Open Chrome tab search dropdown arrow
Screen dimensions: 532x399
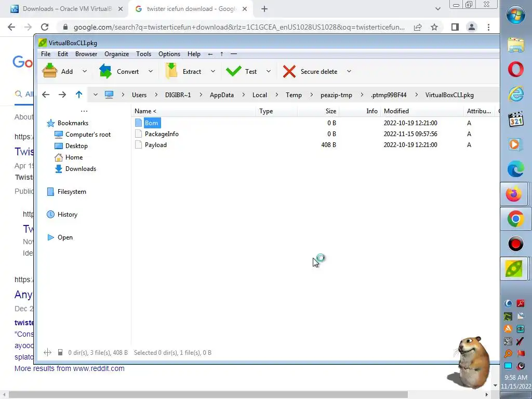[437, 9]
